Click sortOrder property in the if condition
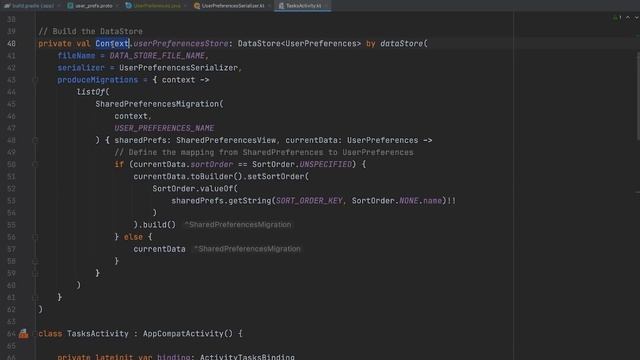This screenshot has width=640, height=360. (212, 164)
